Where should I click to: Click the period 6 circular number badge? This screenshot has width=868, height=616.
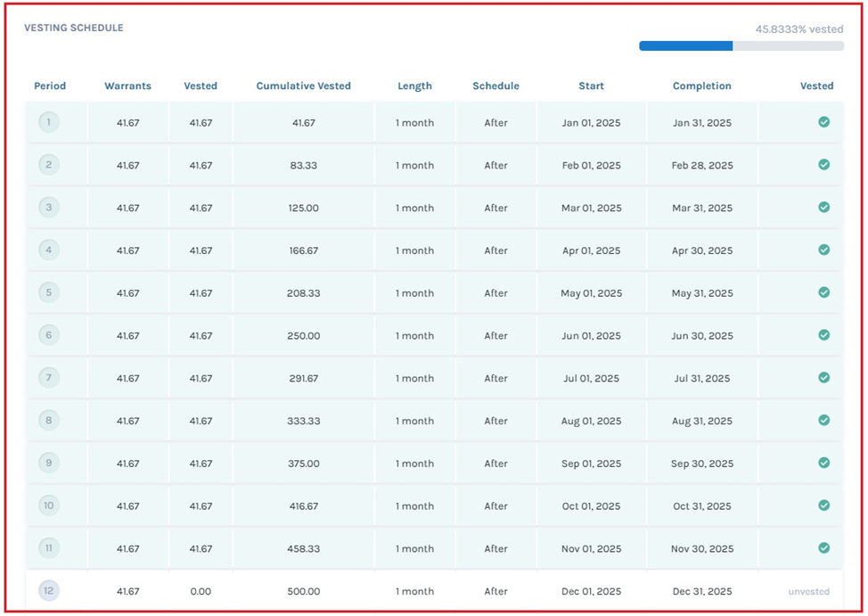coord(49,335)
